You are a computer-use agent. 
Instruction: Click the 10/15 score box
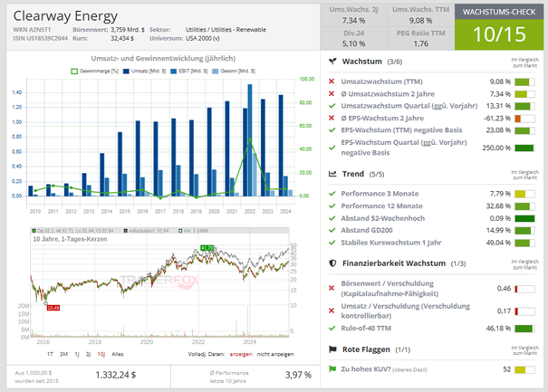coord(499,34)
